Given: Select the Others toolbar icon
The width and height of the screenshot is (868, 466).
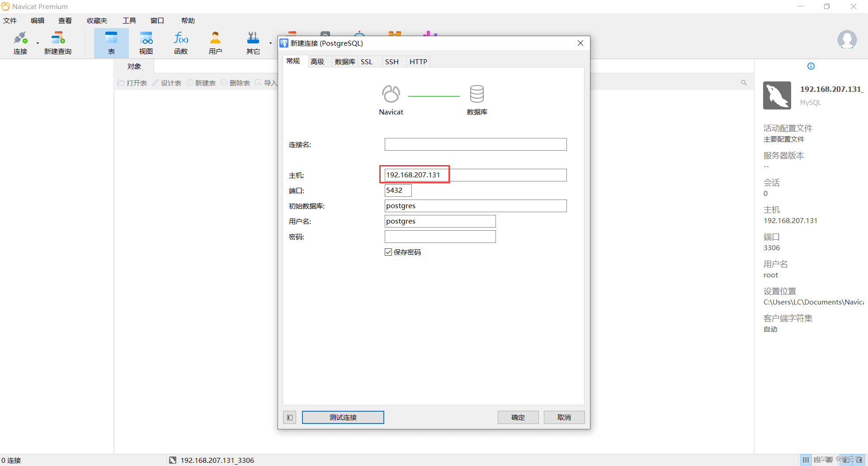Looking at the screenshot, I should (253, 43).
